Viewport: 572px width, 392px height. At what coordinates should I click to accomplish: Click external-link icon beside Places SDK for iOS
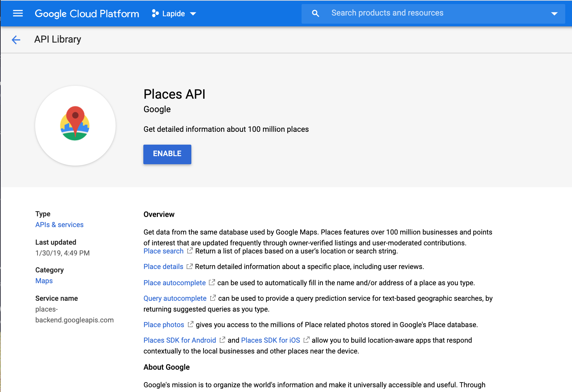[x=306, y=340]
